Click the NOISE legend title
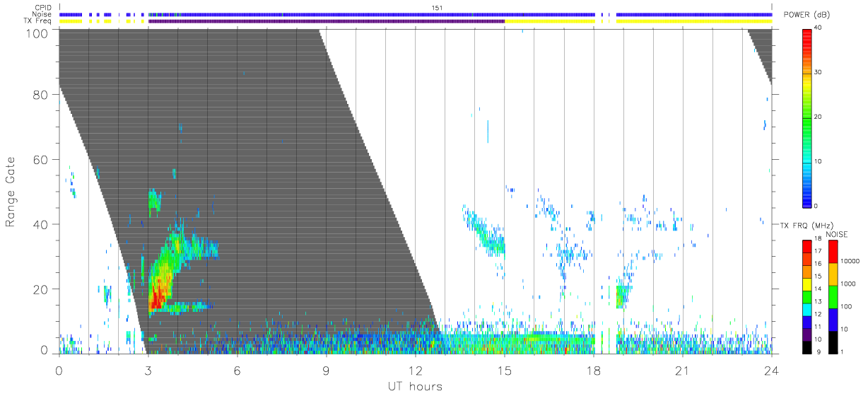The height and width of the screenshot is (401, 868). coord(837,233)
